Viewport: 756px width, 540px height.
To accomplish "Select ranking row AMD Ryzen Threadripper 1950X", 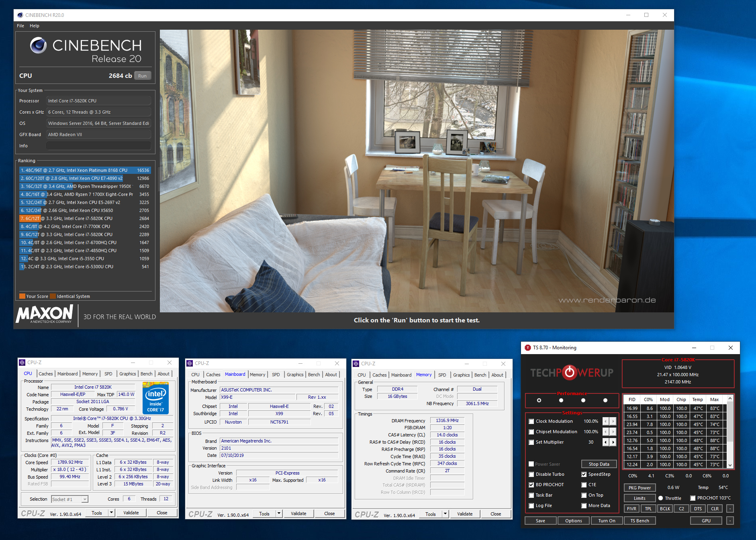I will tap(85, 186).
